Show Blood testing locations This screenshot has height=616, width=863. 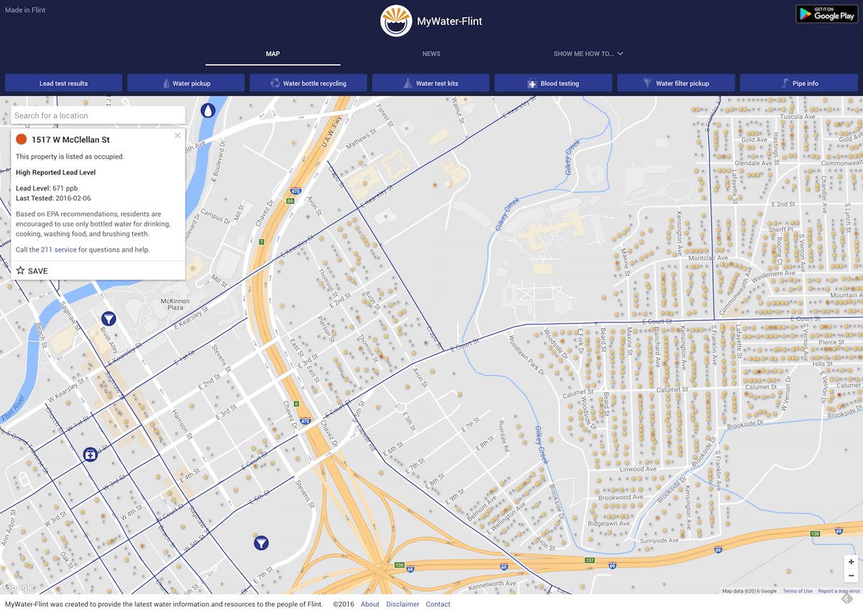tap(553, 83)
